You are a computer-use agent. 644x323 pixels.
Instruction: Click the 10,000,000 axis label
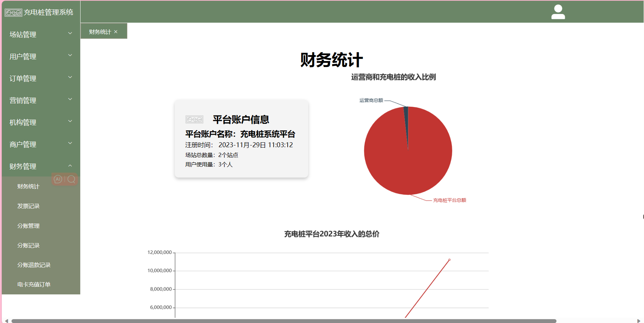click(160, 270)
